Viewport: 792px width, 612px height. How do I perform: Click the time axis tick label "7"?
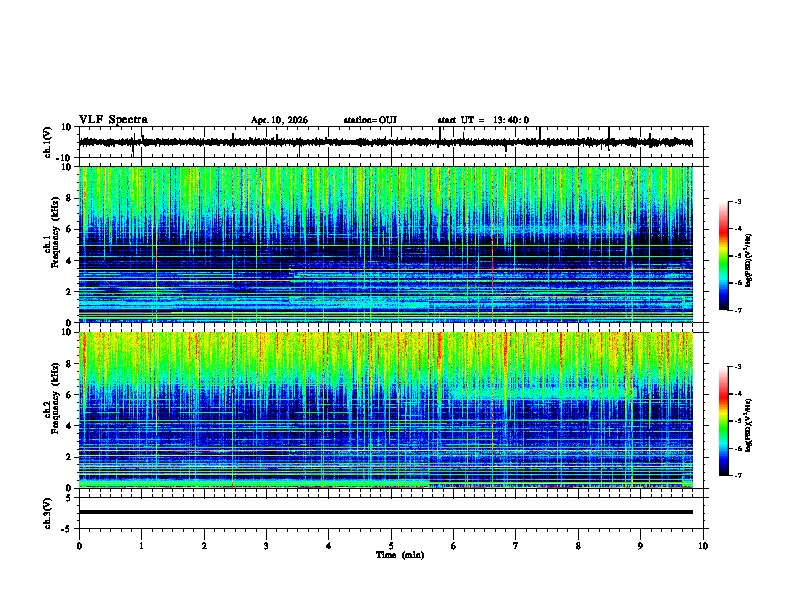click(x=516, y=546)
